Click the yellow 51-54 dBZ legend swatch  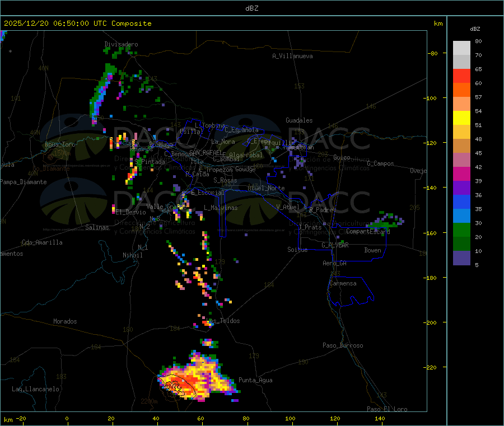461,118
